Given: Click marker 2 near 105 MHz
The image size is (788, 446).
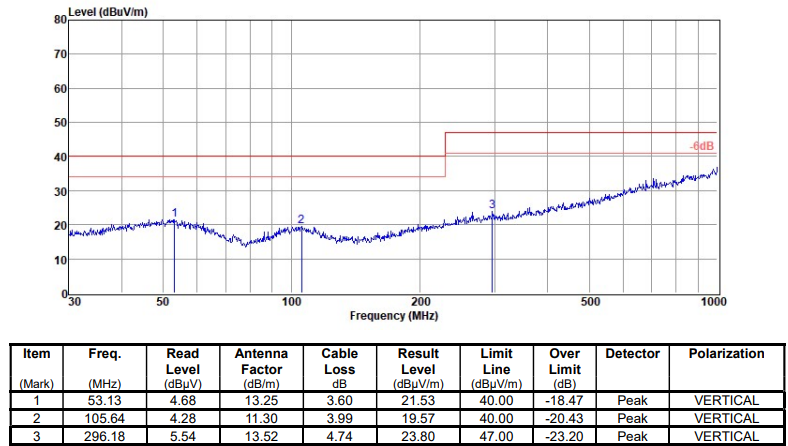Looking at the screenshot, I should 301,219.
